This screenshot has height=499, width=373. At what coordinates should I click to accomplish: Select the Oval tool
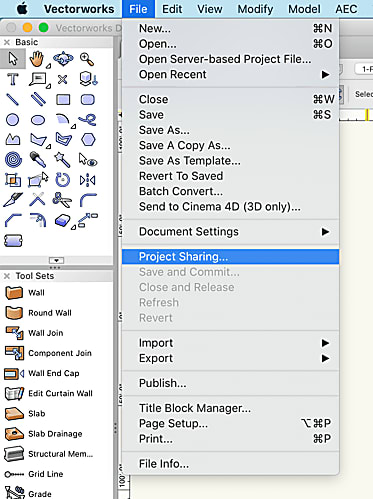point(38,120)
